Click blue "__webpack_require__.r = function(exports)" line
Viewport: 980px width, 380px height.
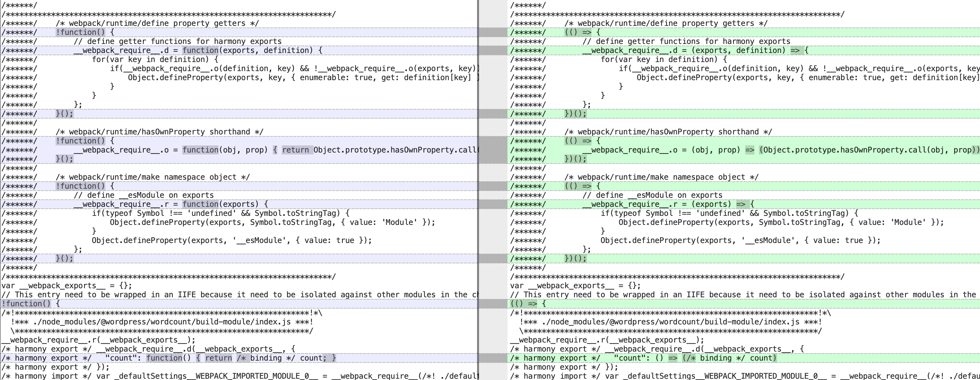239,204
